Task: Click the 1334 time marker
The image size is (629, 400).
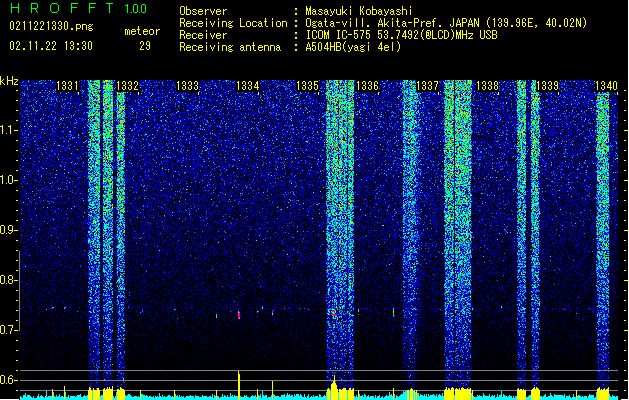Action: pyautogui.click(x=248, y=85)
